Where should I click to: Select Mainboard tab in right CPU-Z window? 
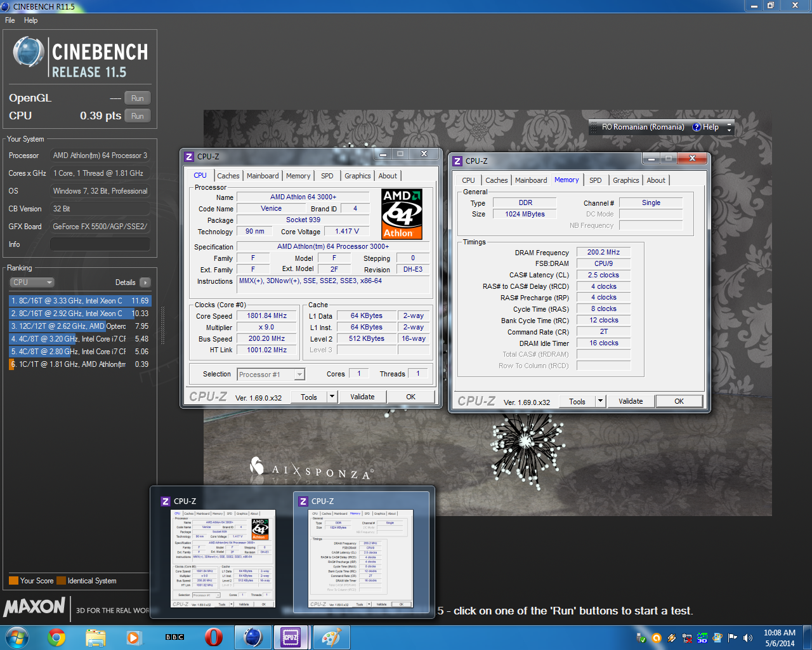click(531, 180)
